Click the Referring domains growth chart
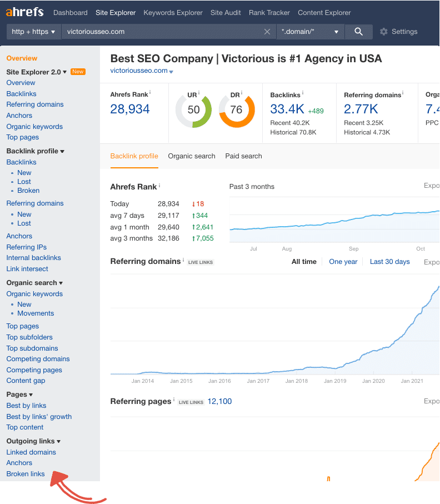Screen dimensions: 440x504 (275, 325)
